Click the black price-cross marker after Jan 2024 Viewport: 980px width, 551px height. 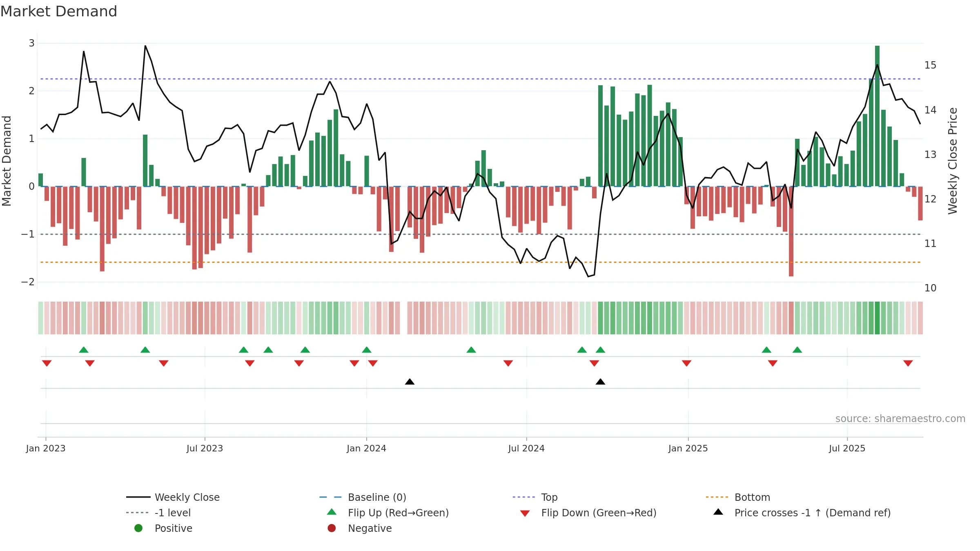coord(410,382)
